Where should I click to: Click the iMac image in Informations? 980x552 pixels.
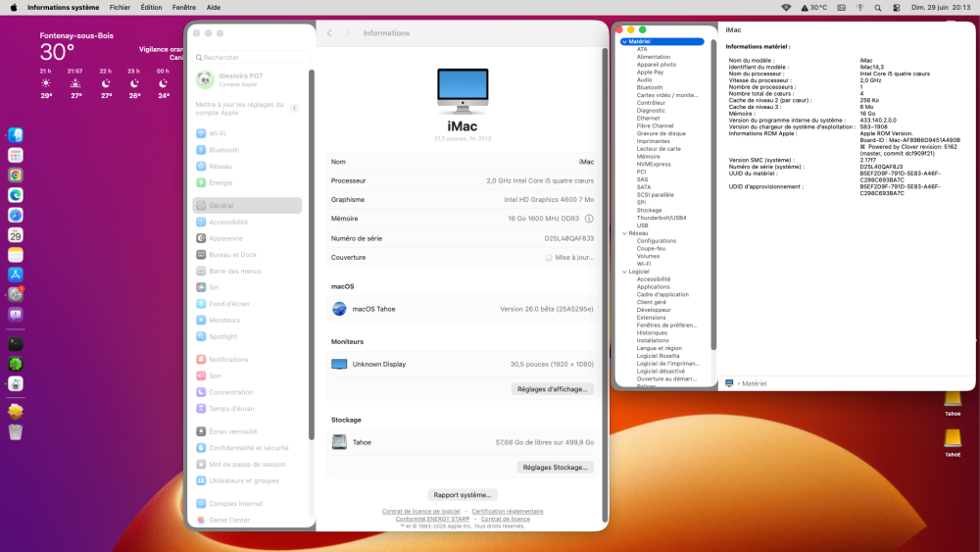point(463,91)
